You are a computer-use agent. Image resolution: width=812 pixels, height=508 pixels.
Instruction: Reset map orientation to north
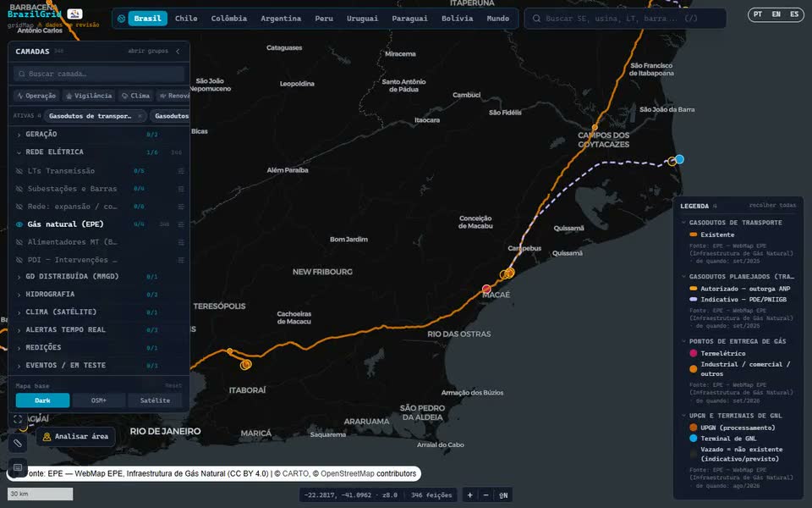coord(503,495)
